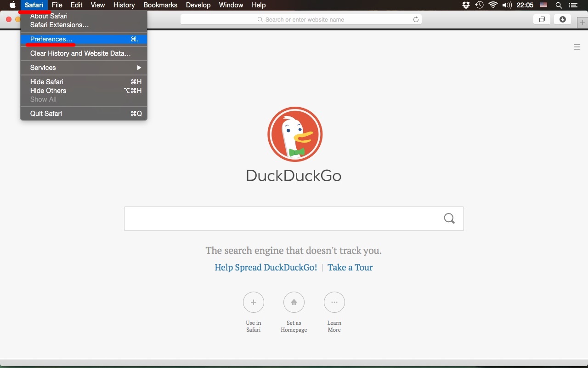Click the Set as Homepage house icon
The image size is (588, 368).
click(x=294, y=302)
